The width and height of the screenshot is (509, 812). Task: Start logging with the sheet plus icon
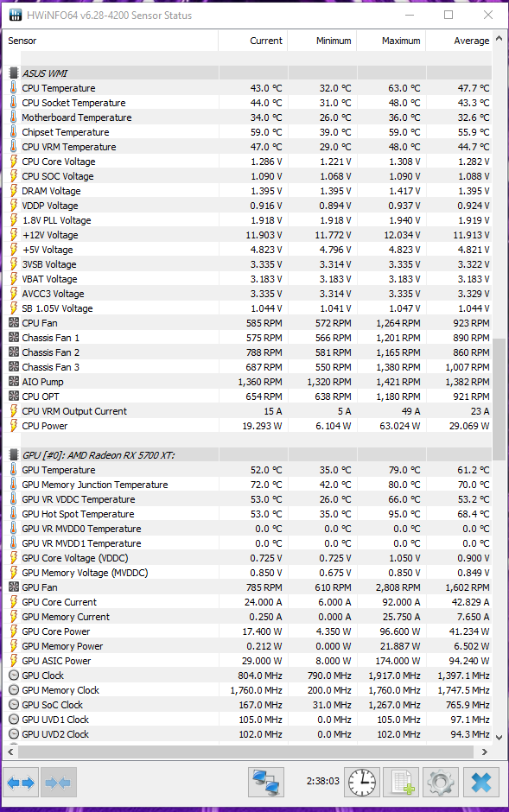403,782
